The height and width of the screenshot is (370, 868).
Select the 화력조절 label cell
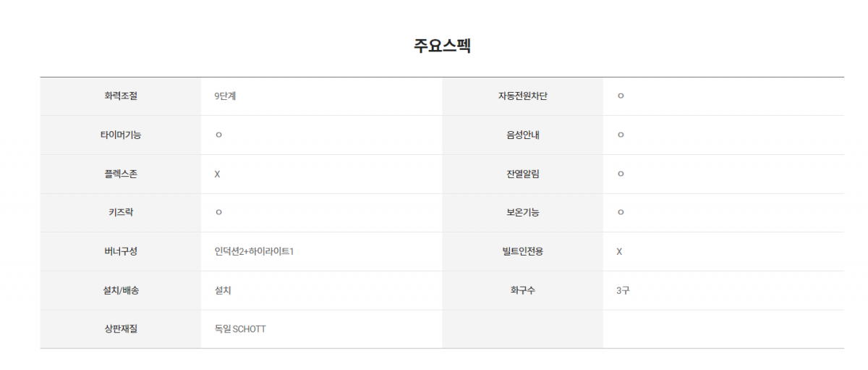point(121,96)
